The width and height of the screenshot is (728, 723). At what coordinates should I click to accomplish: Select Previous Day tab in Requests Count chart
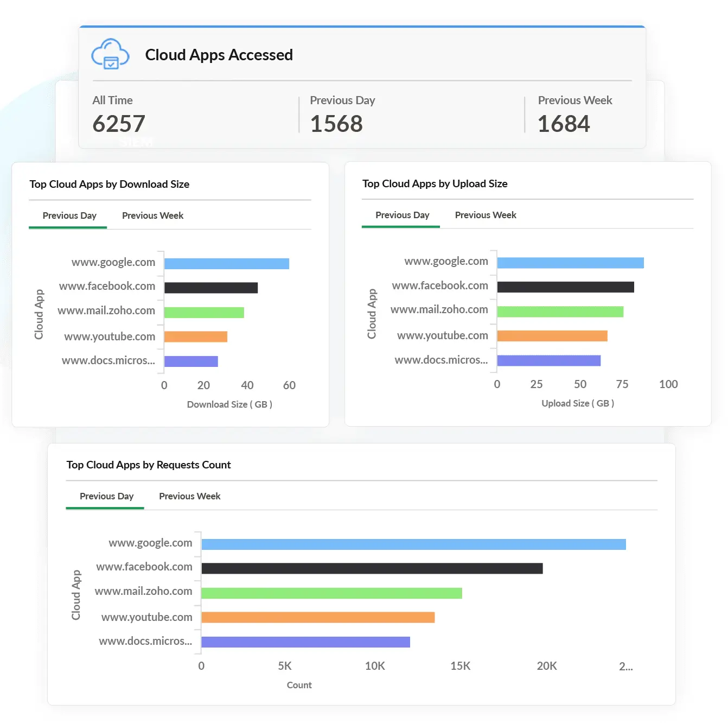click(x=106, y=496)
